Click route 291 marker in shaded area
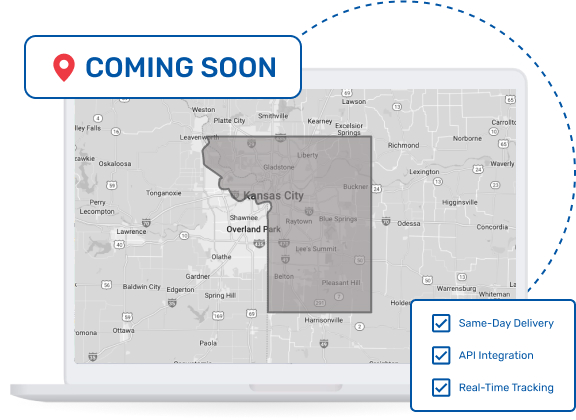This screenshot has width=576, height=420. pos(320,303)
